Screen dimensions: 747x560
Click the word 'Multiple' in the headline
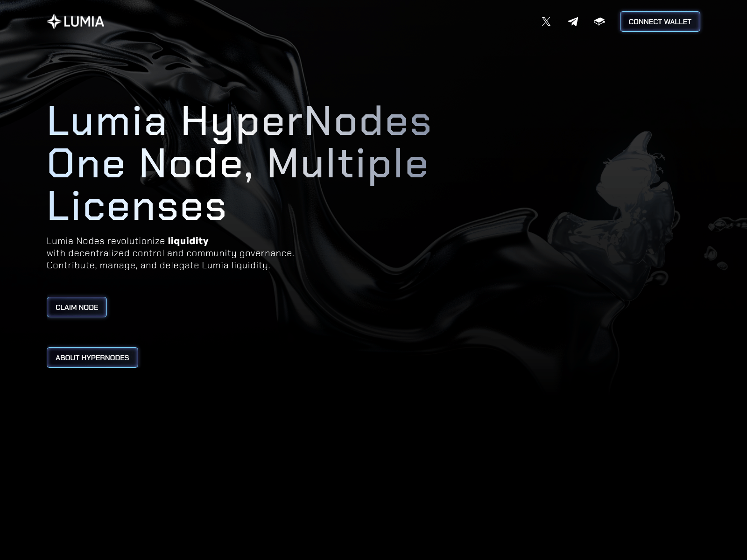pyautogui.click(x=347, y=164)
